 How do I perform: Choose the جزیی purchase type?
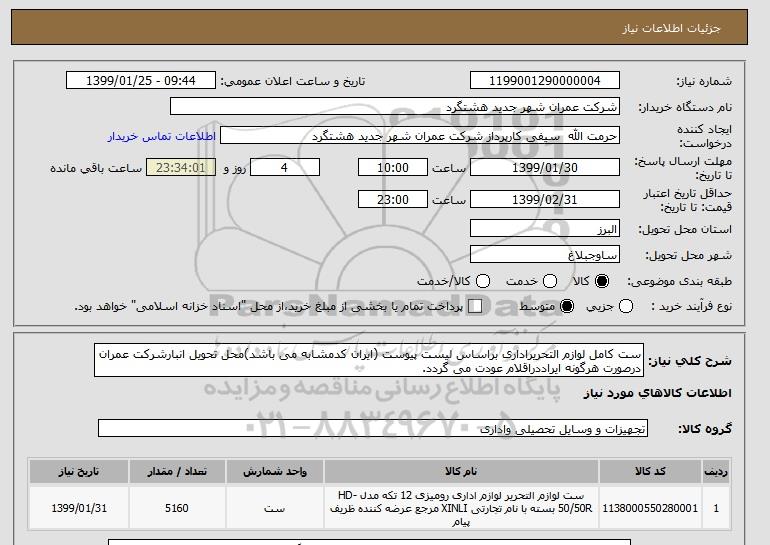(626, 306)
